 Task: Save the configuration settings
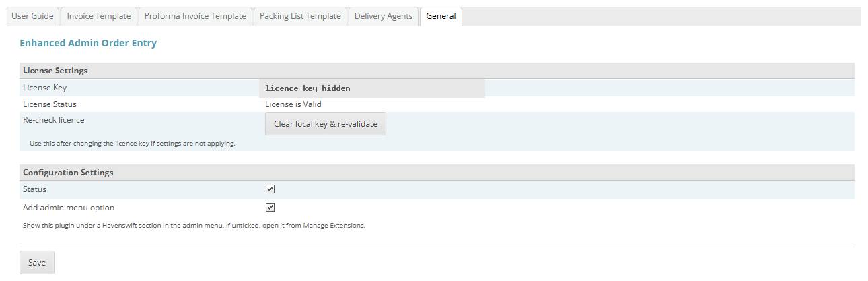coord(37,263)
